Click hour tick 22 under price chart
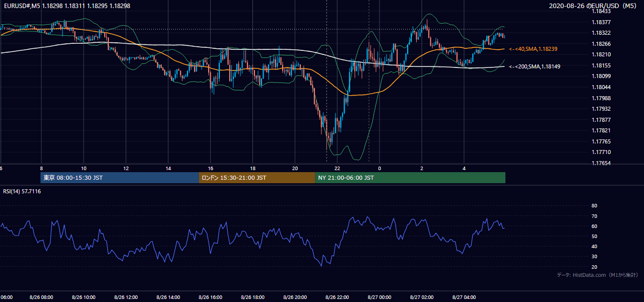Screen dimensions: 644x302 tap(338, 169)
